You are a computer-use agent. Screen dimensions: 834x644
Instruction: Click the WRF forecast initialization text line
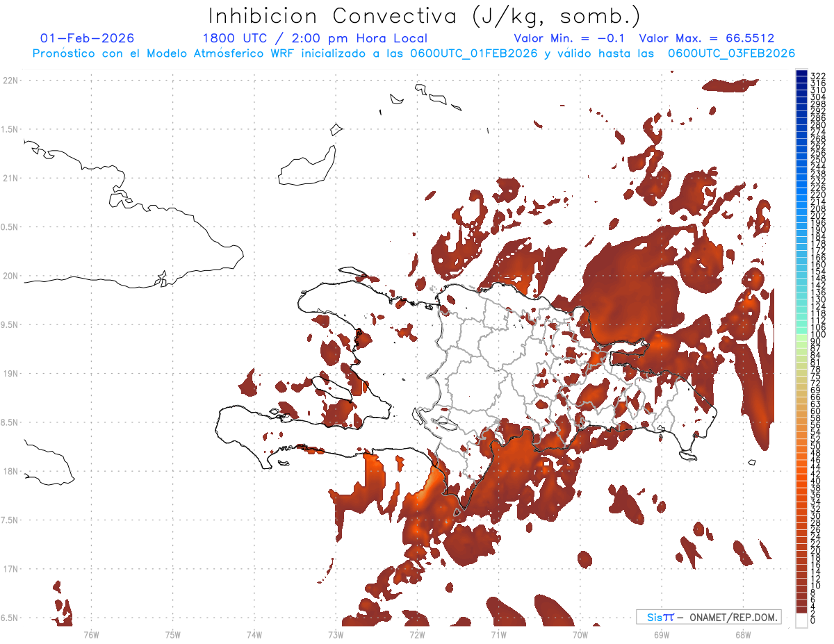pos(414,53)
